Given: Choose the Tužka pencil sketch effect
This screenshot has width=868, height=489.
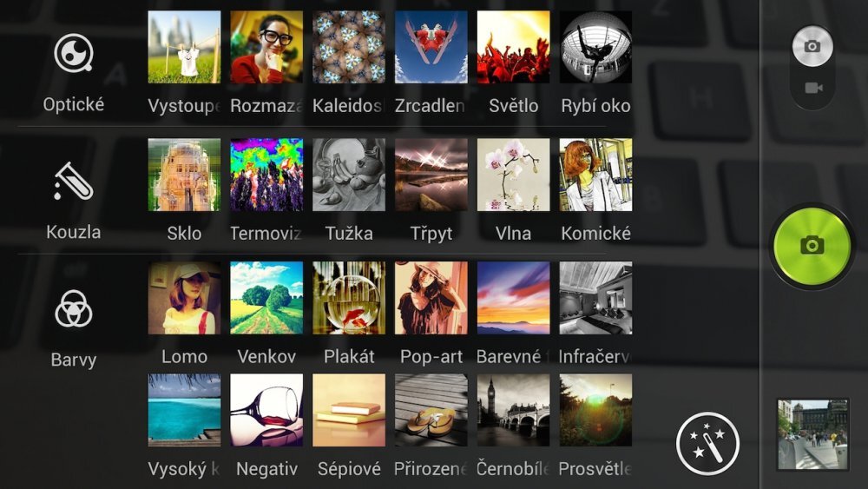Looking at the screenshot, I should click(349, 175).
